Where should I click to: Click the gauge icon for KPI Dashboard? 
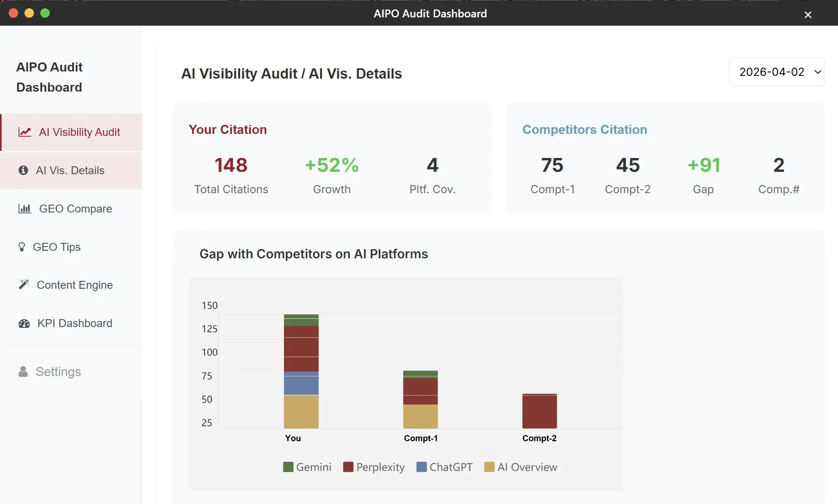(x=24, y=323)
